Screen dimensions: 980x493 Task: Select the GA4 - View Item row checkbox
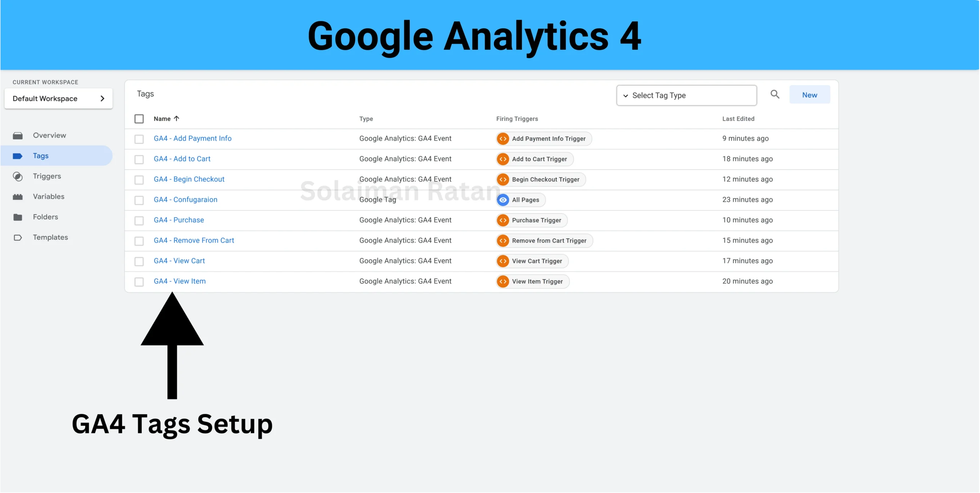(x=139, y=282)
